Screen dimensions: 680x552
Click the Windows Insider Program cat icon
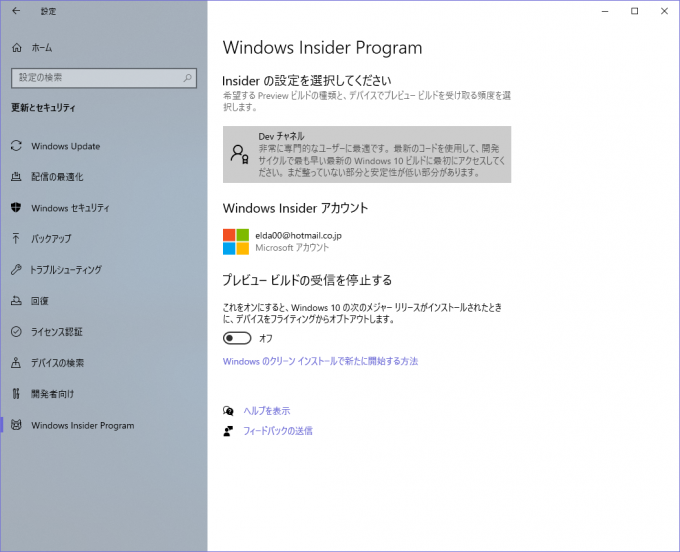pos(16,425)
